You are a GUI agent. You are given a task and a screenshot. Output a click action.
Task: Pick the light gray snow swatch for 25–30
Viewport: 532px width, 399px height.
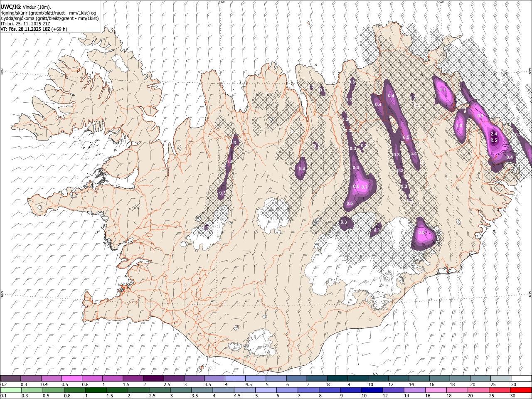(x=501, y=378)
